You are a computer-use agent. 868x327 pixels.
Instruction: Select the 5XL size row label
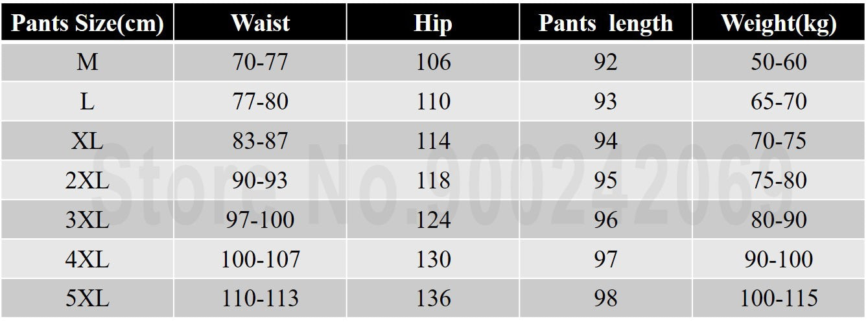click(87, 299)
